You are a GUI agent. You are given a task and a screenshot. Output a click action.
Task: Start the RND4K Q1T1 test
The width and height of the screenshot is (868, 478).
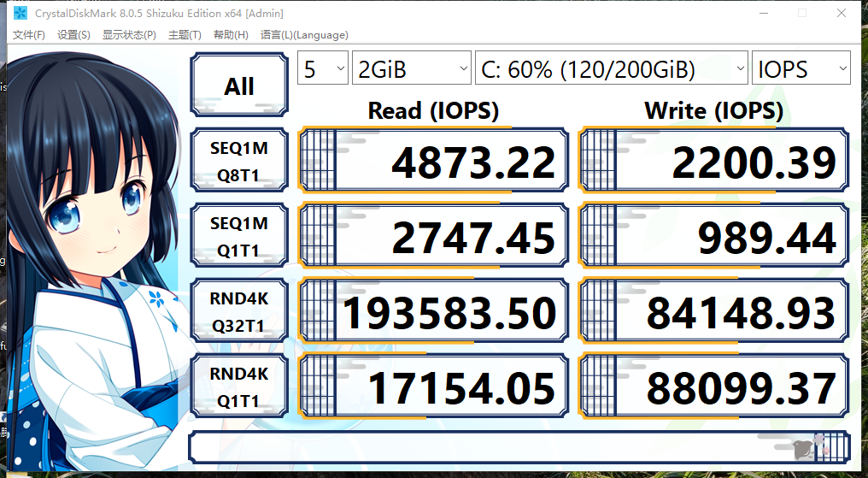click(x=239, y=386)
